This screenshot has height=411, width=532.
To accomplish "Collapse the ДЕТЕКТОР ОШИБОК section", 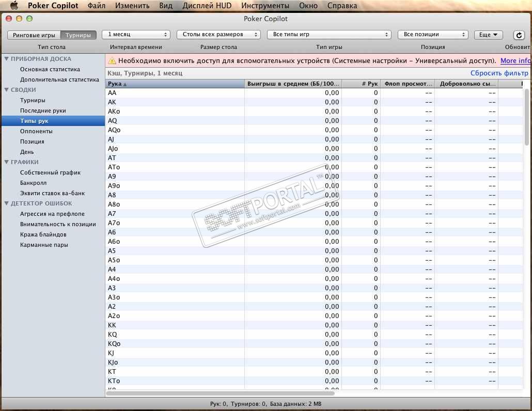I will click(6, 203).
